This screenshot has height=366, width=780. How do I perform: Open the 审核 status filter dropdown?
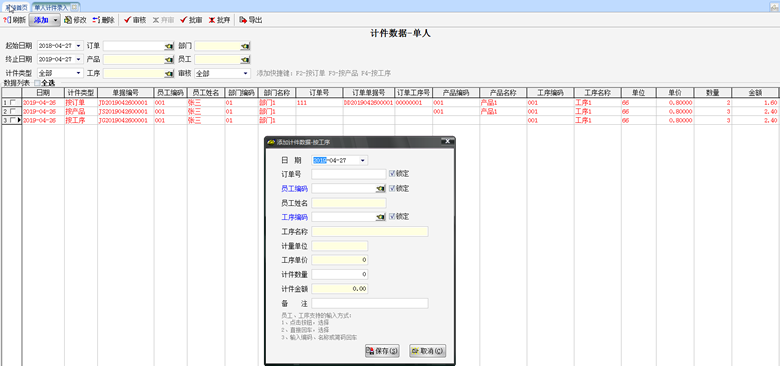[x=246, y=74]
